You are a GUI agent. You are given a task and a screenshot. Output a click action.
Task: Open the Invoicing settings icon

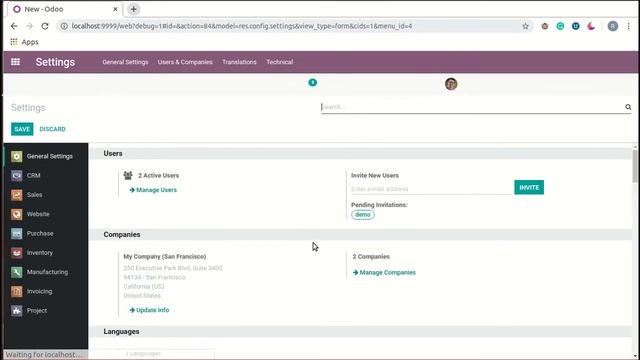tap(17, 291)
